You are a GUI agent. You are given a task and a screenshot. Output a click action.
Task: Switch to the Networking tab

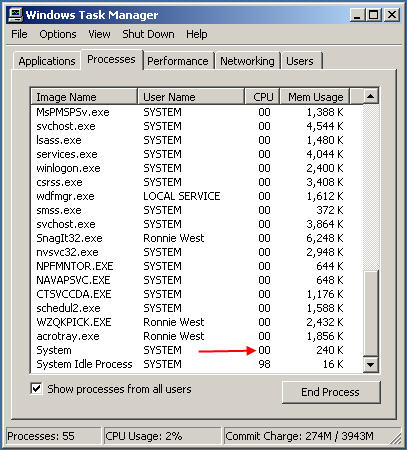coord(247,61)
